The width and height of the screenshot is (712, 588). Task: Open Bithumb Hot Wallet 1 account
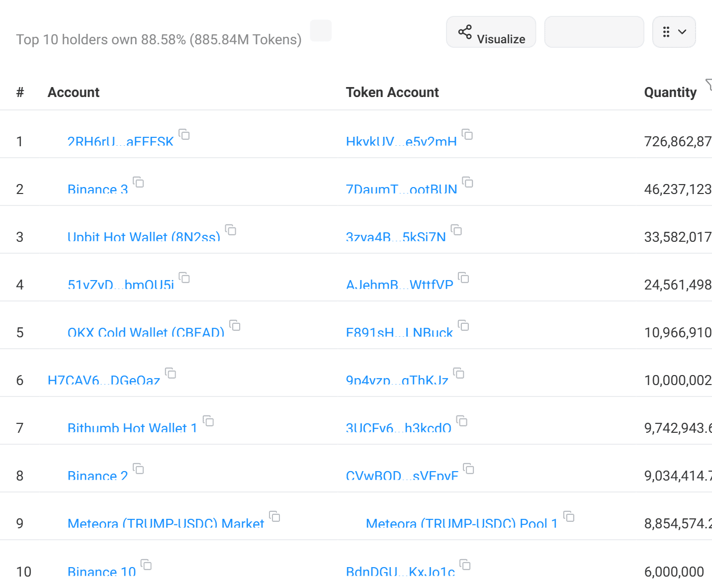[x=133, y=428]
